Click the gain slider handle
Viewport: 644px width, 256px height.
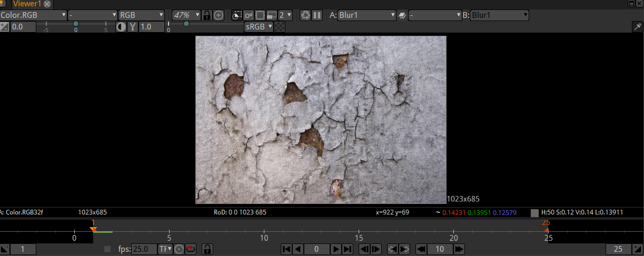click(x=76, y=24)
